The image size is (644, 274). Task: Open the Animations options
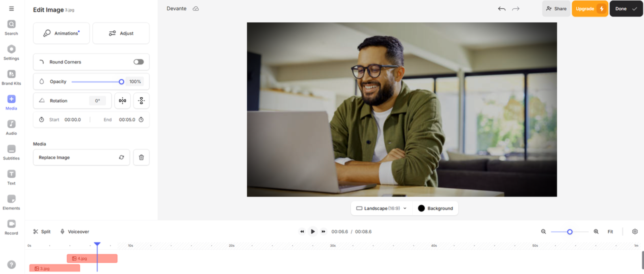(x=61, y=33)
